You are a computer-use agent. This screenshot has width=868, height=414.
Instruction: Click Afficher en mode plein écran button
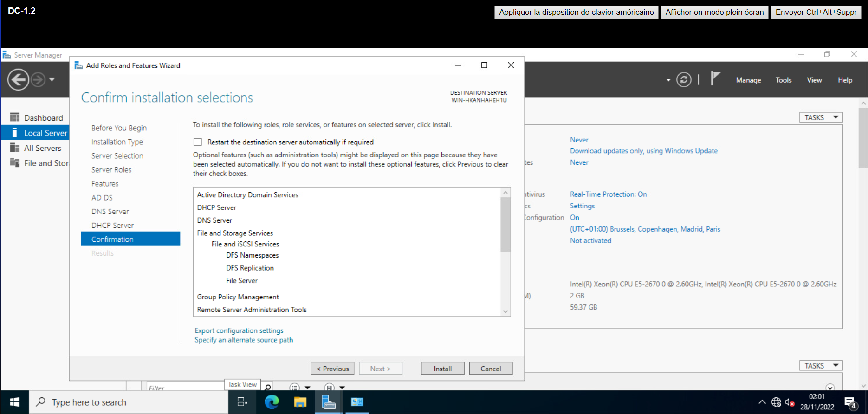point(714,12)
